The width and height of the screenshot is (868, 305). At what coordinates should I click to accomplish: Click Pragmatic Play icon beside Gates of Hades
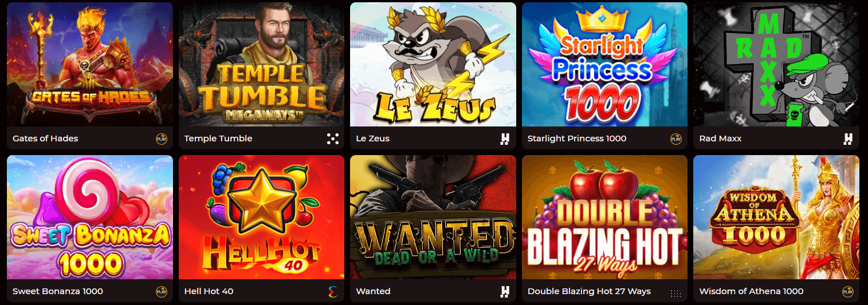pyautogui.click(x=161, y=138)
